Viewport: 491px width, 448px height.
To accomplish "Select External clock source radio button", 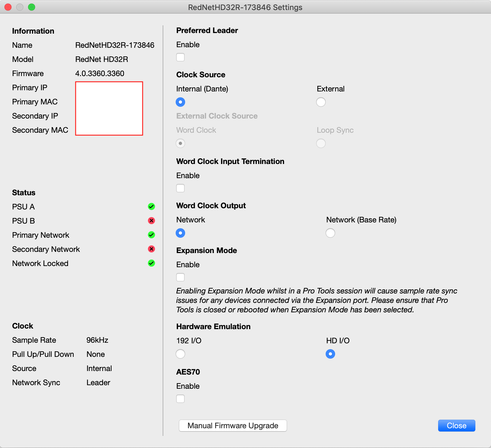I will pos(321,102).
